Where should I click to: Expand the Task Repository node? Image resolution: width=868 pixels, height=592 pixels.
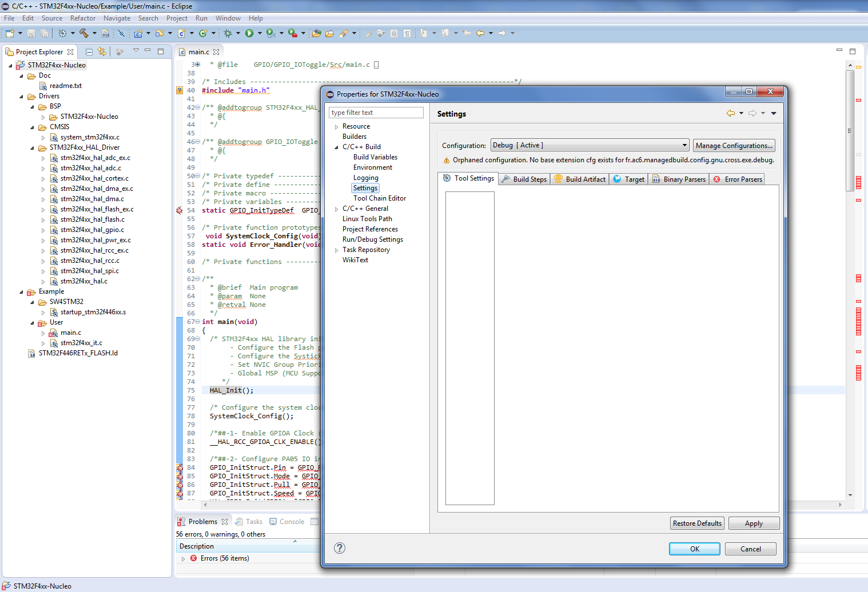click(336, 250)
